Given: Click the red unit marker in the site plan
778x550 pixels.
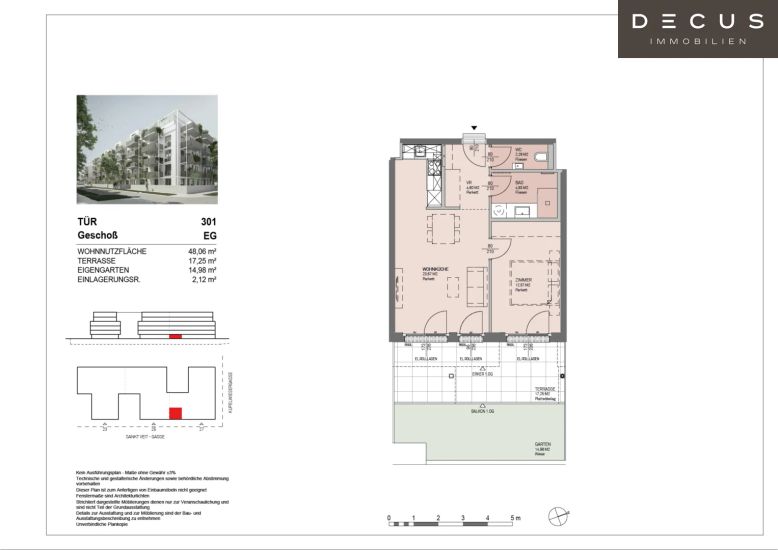Looking at the screenshot, I should click(x=175, y=412).
